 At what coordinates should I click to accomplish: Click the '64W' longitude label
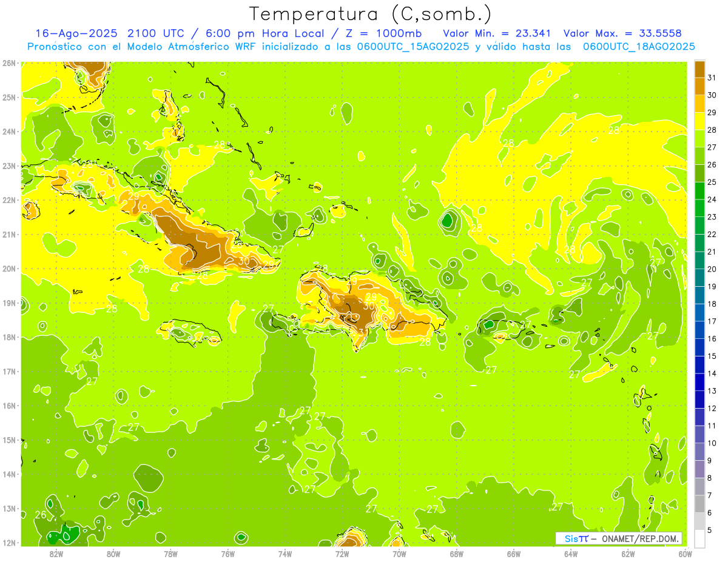pyautogui.click(x=571, y=554)
